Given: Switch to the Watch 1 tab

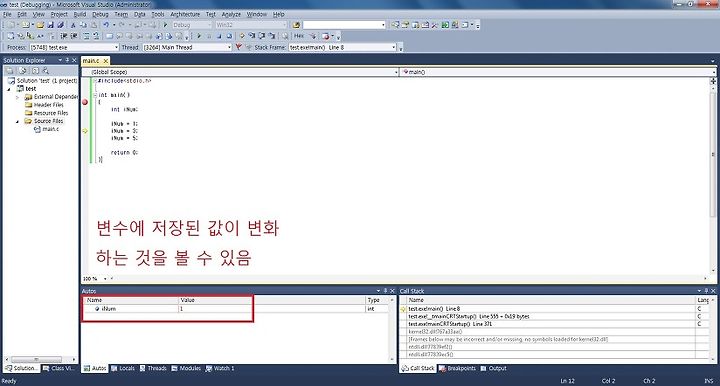Looking at the screenshot, I should (x=220, y=368).
